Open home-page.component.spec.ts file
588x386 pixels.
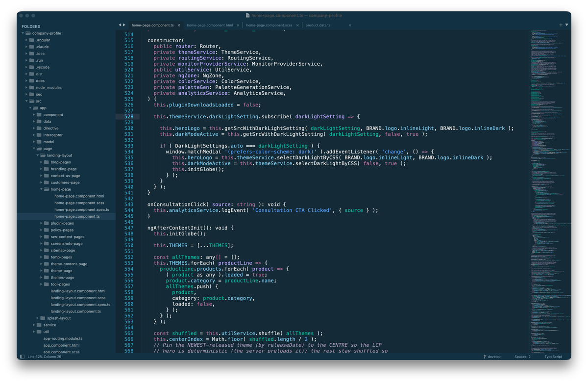click(x=82, y=210)
